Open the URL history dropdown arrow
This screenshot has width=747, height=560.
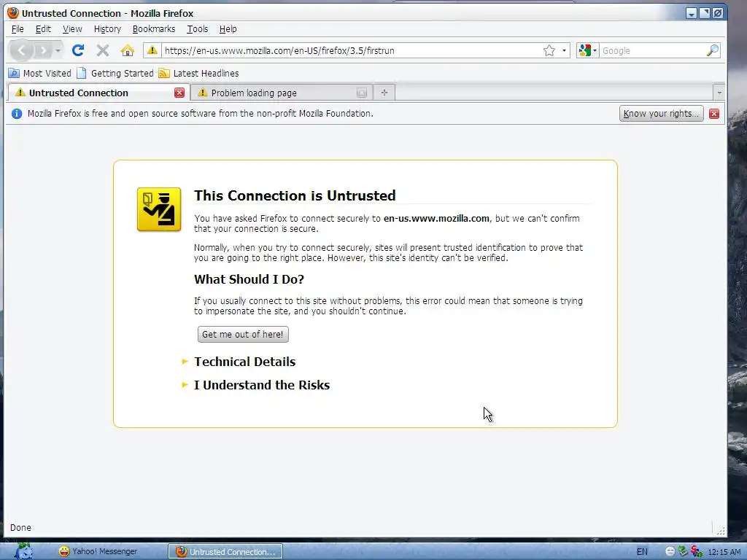(x=564, y=50)
